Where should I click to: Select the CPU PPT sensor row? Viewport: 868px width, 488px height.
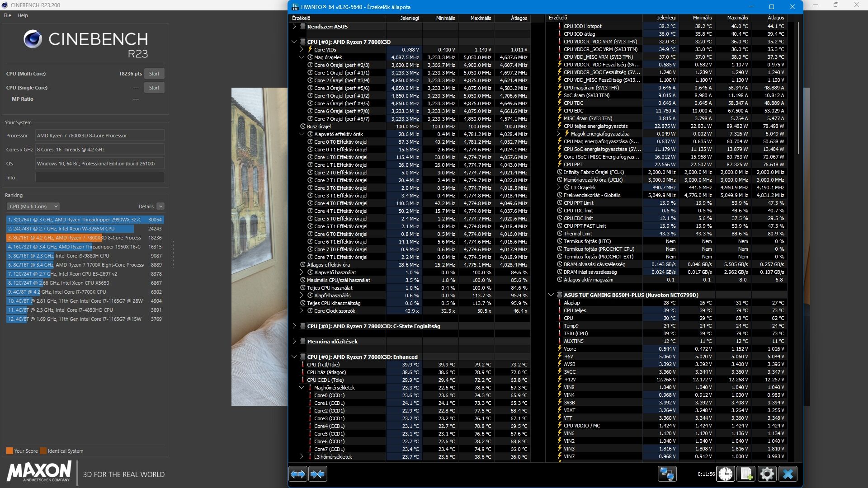[667, 164]
